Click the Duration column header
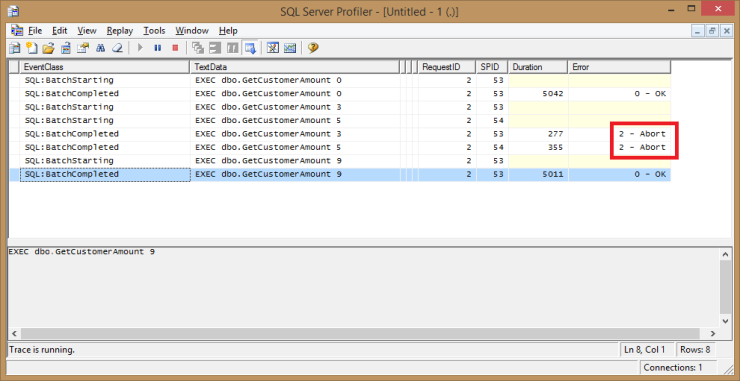Viewport: 740px width, 381px height. click(538, 67)
